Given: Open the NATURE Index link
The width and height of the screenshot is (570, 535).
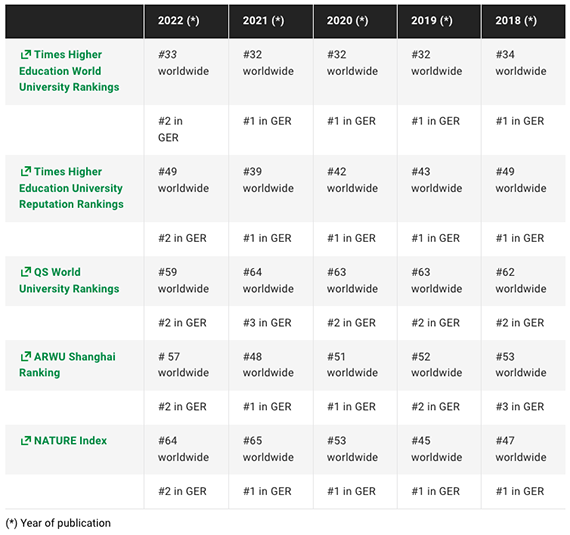Looking at the screenshot, I should point(63,441).
